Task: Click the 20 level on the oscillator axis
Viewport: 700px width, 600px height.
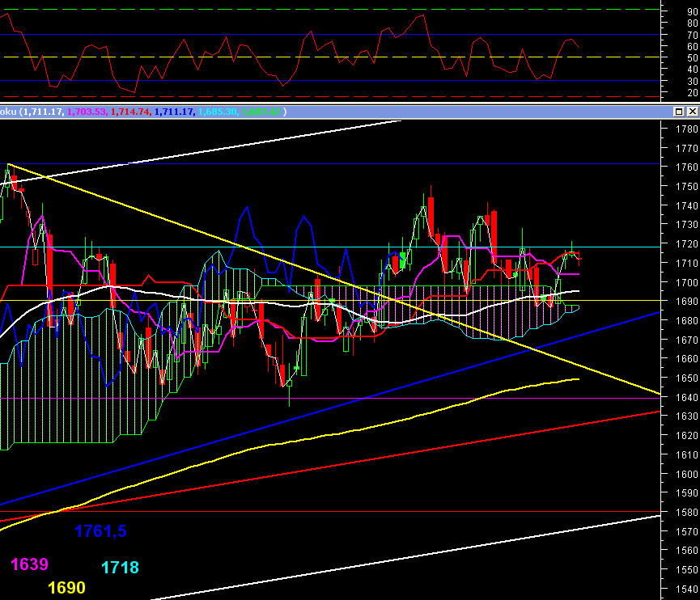Action: 693,93
